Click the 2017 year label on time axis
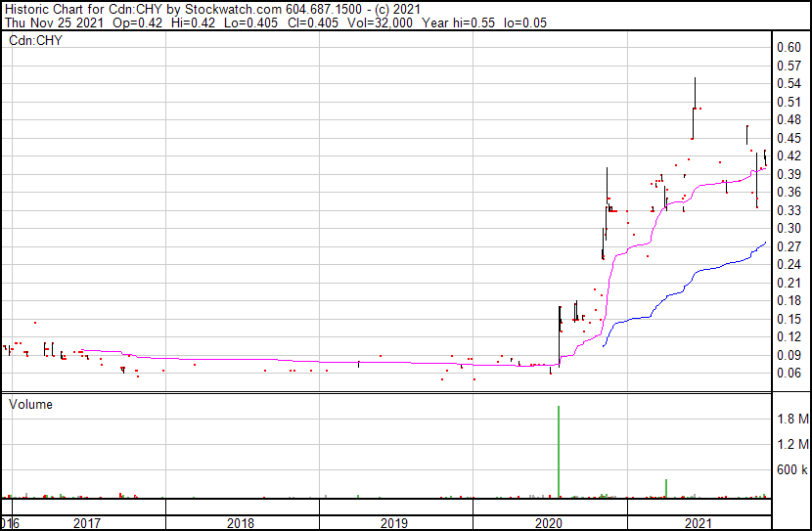Image resolution: width=812 pixels, height=531 pixels. pos(86,523)
